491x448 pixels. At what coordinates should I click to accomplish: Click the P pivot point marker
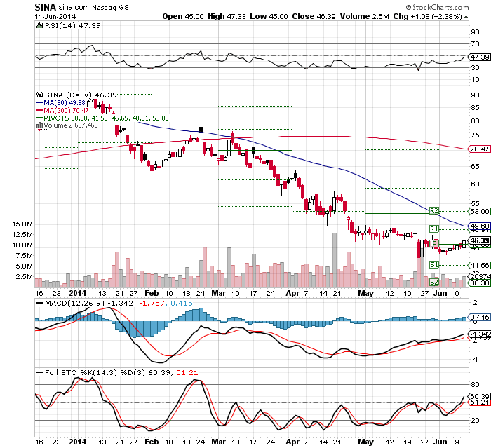[434, 243]
